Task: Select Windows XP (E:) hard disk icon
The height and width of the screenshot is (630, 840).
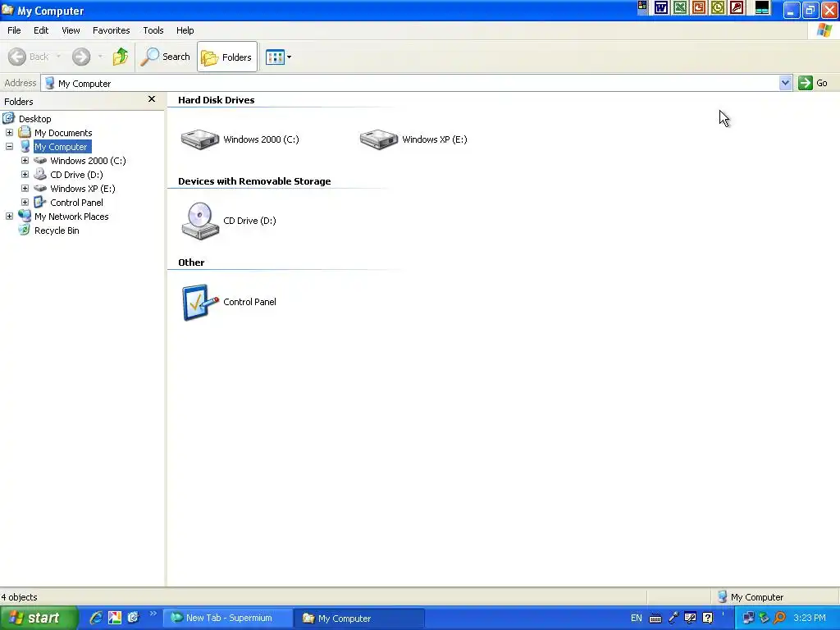Action: (379, 139)
